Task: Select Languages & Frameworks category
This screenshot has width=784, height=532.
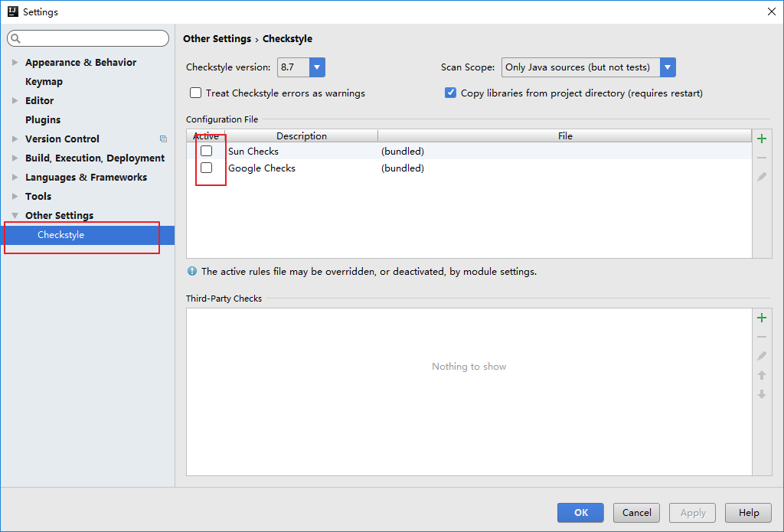Action: point(86,177)
